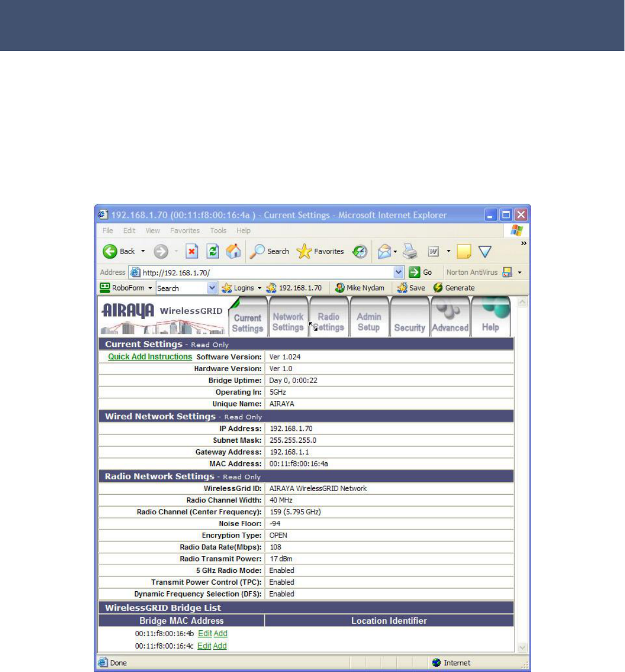Open the Mail icon dropdown arrow
This screenshot has width=625, height=672.
pos(395,251)
